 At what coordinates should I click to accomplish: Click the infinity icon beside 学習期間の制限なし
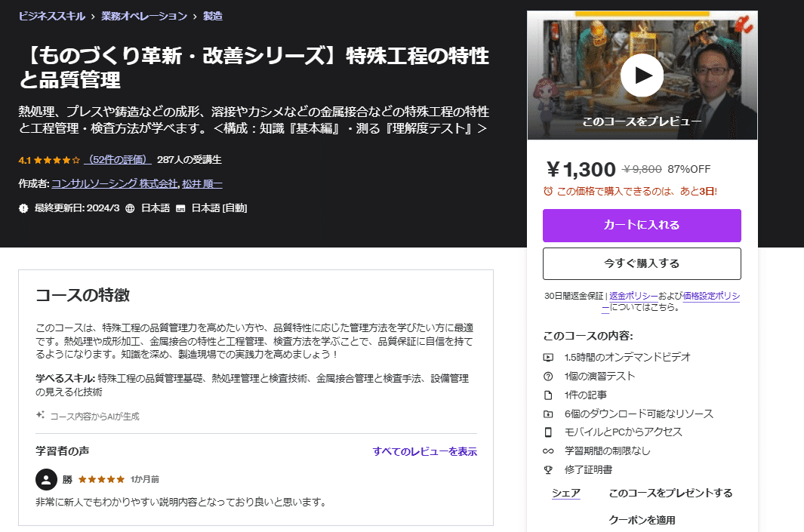[547, 450]
